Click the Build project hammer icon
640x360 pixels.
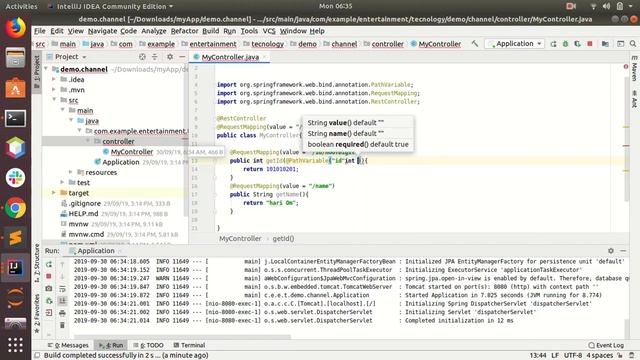[475, 44]
